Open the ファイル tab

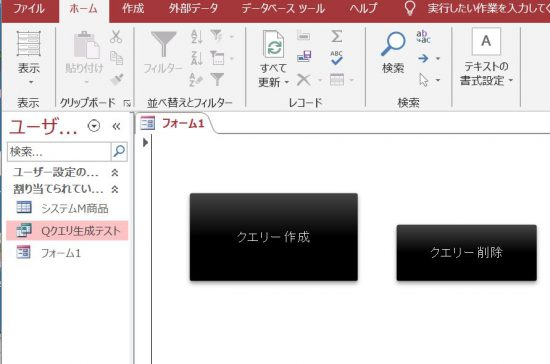(29, 8)
